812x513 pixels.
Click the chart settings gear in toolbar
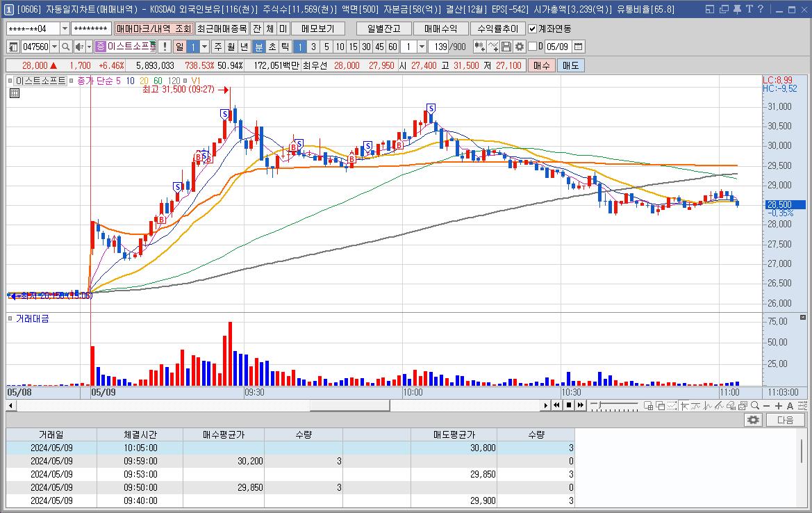tap(520, 47)
